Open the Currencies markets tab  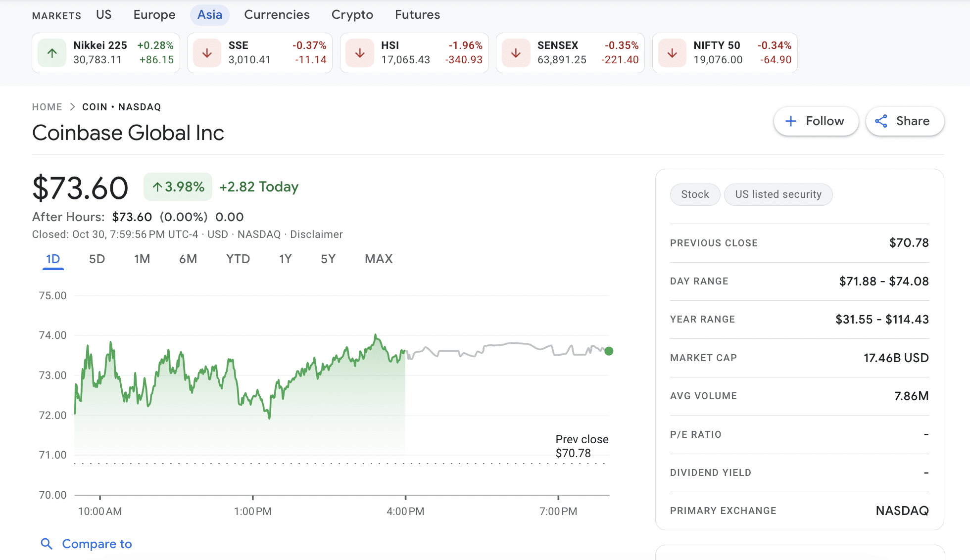coord(277,15)
